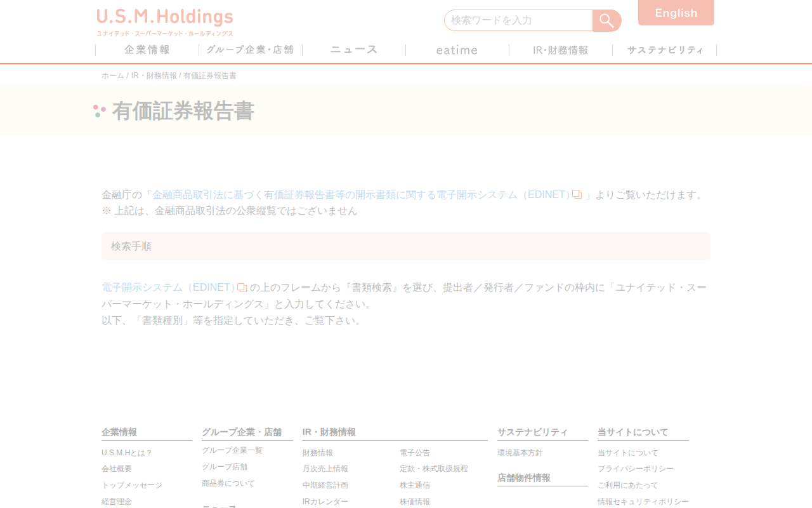
Task: Open footer link 月次売上情報
Action: 325,469
